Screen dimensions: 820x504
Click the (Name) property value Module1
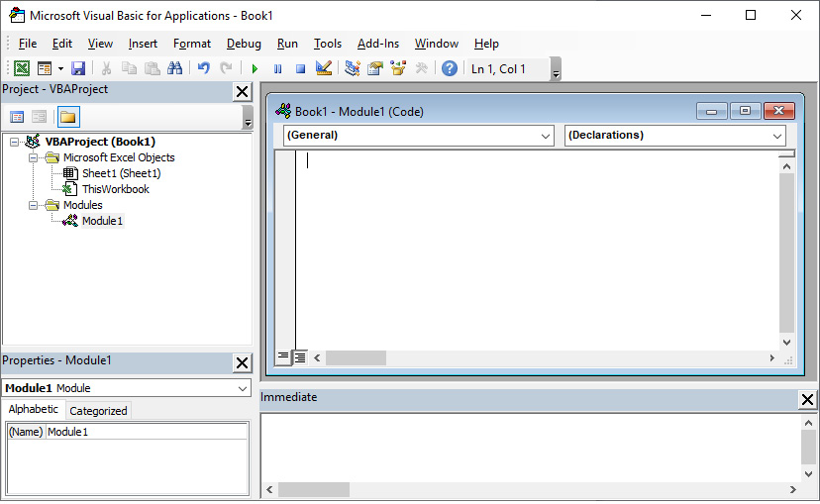[147, 432]
